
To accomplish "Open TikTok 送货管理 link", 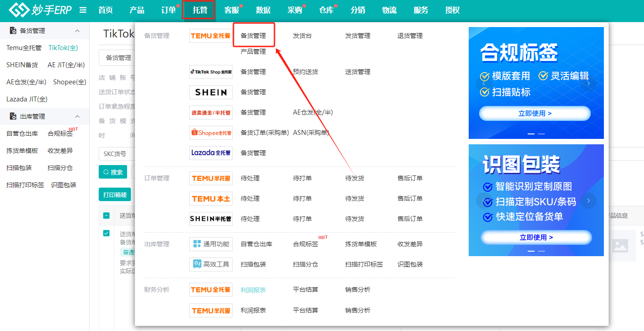I will pyautogui.click(x=358, y=72).
